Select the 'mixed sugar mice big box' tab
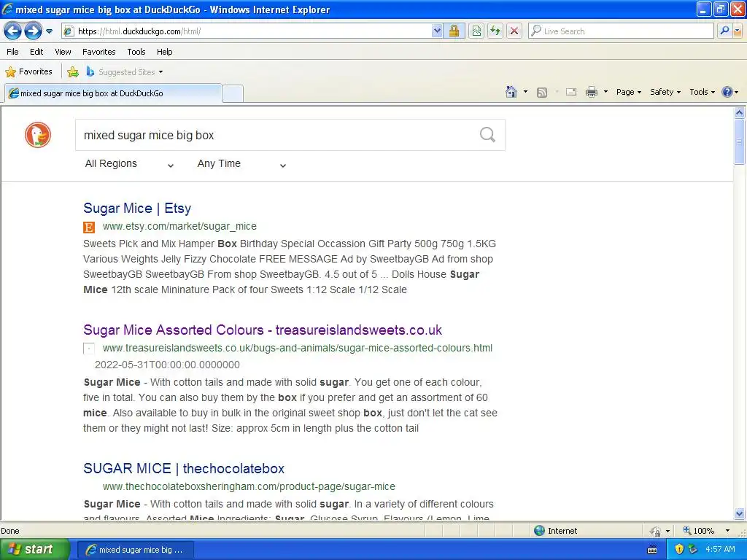The height and width of the screenshot is (560, 747). point(113,93)
